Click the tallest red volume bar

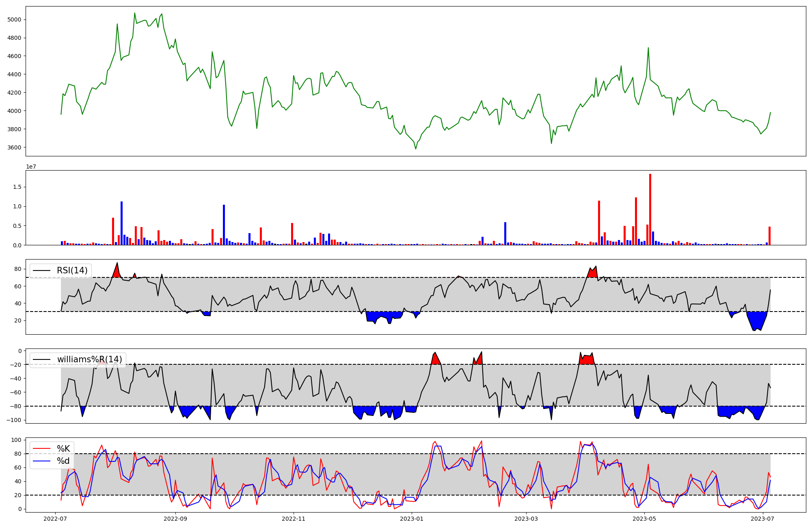[650, 209]
